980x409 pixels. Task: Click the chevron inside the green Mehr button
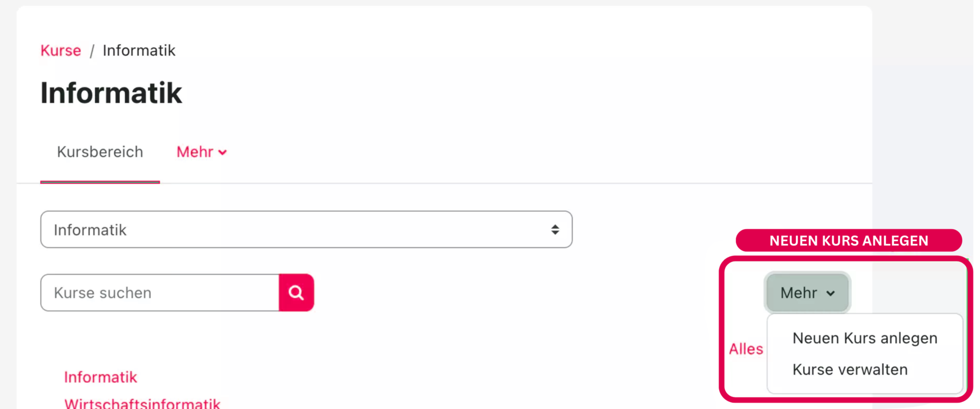(831, 293)
